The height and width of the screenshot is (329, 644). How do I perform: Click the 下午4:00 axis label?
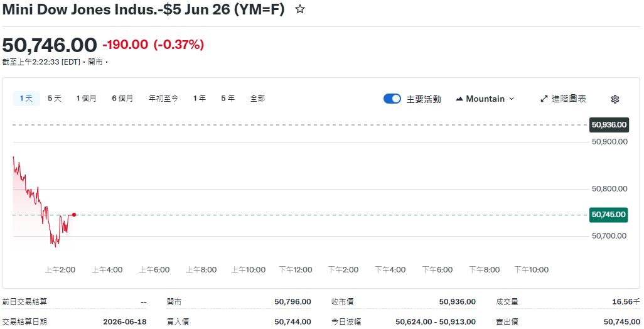click(x=390, y=270)
